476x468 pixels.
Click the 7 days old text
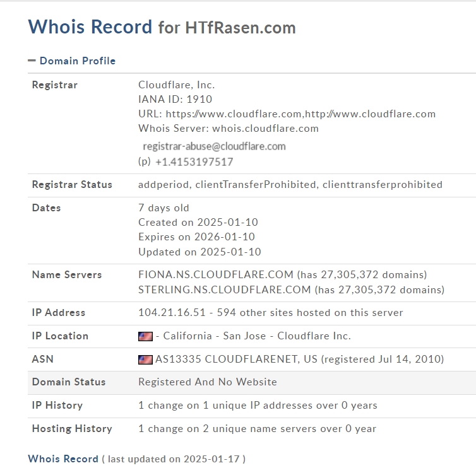(164, 208)
